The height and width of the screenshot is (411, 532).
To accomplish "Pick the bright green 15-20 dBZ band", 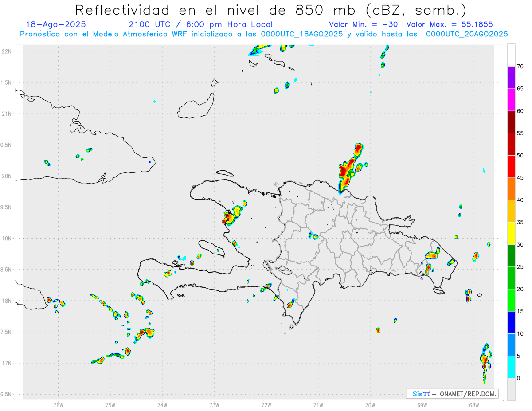I will [x=511, y=300].
